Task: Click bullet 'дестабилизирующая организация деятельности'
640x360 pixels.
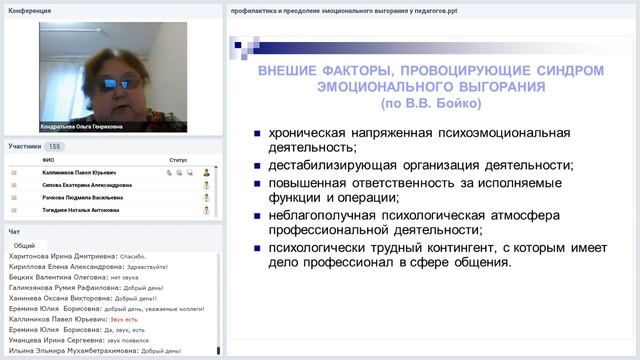Action: tap(421, 165)
